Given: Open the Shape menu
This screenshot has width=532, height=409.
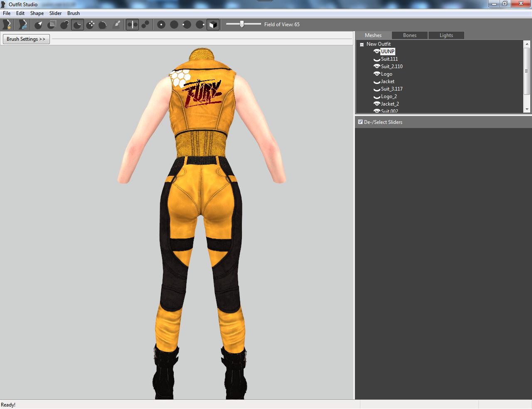Looking at the screenshot, I should (37, 13).
